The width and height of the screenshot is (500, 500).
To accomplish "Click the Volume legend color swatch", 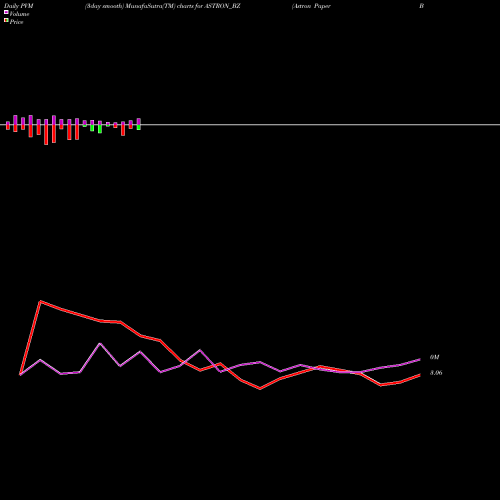I will click(x=6, y=12).
